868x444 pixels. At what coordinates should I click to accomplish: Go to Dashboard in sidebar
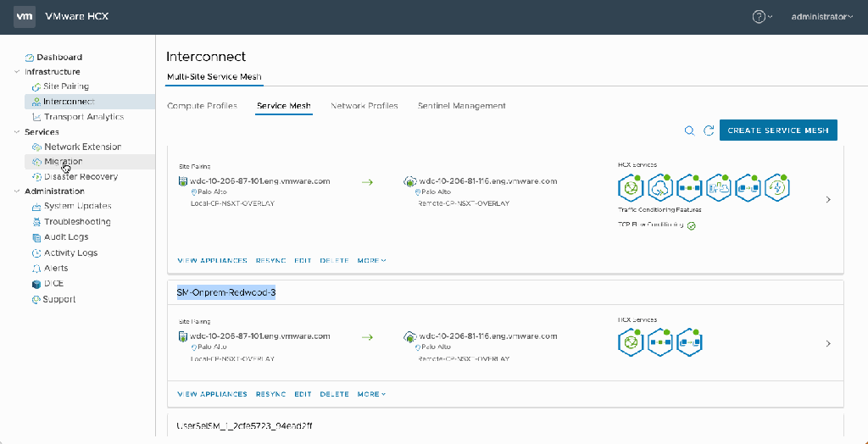pos(59,57)
